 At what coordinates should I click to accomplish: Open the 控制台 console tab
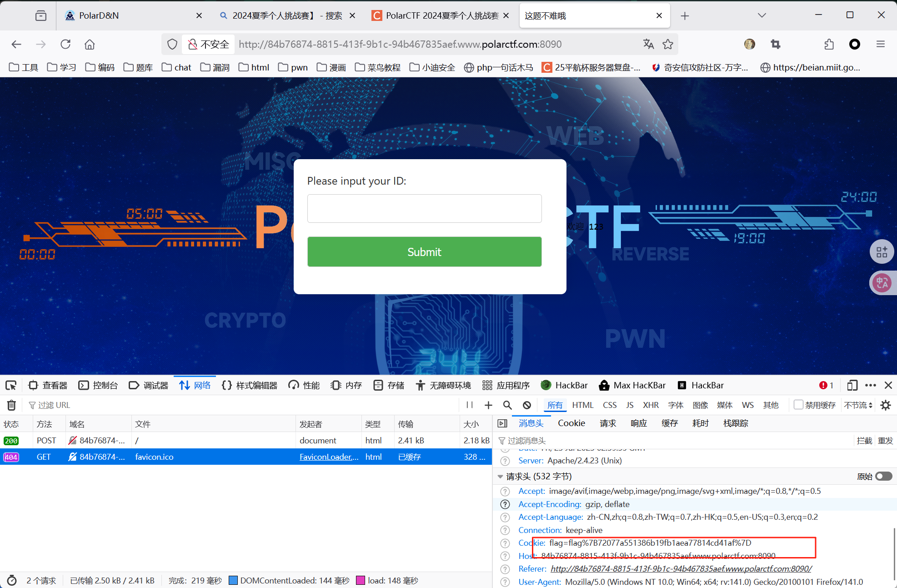point(98,386)
